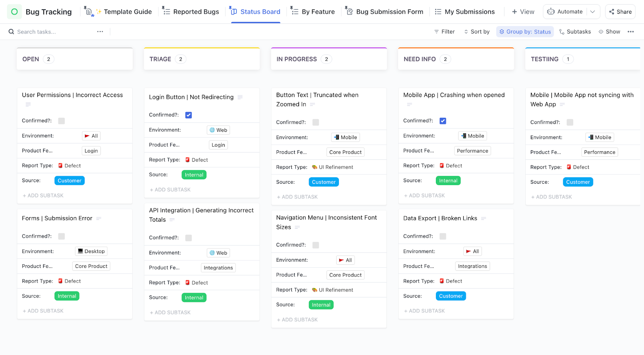Screen dimensions: 644x355
Task: Open the search options ellipsis menu
Action: tap(100, 32)
